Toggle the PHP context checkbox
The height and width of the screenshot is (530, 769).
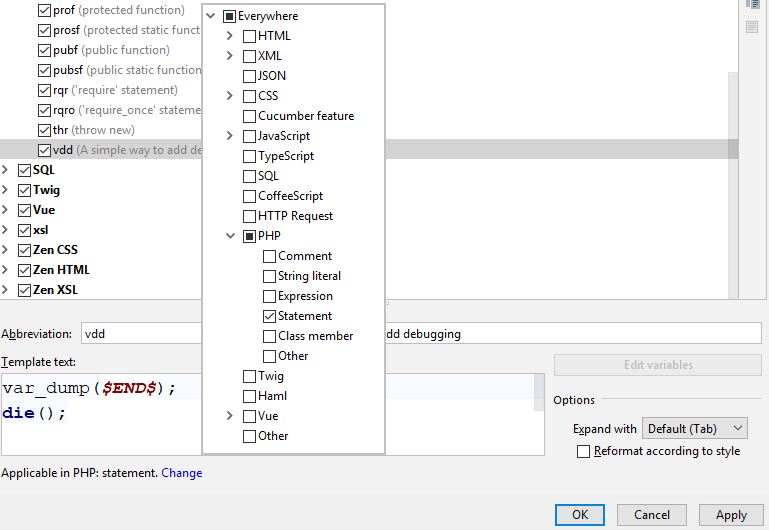point(249,236)
